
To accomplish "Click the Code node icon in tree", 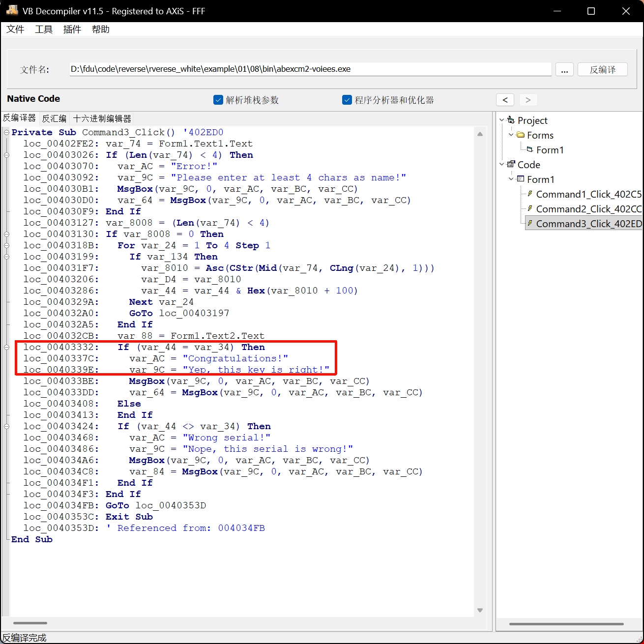I will (x=511, y=164).
